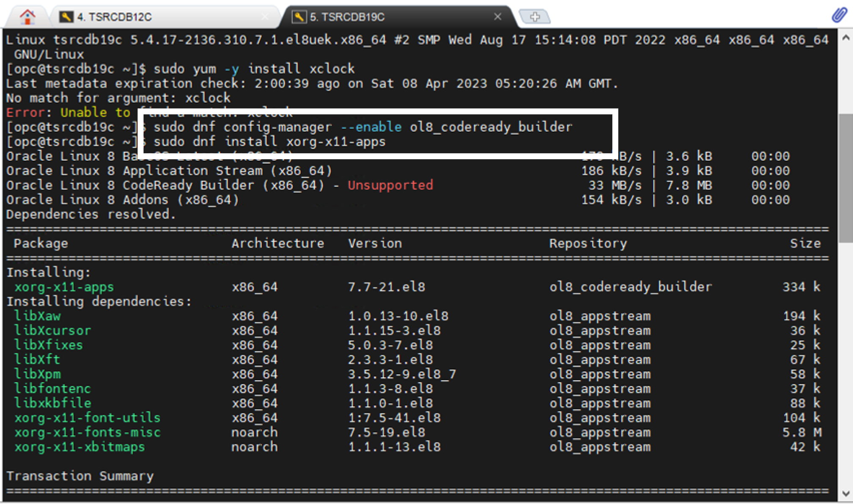Open the home tab icon
853x504 pixels.
point(28,17)
